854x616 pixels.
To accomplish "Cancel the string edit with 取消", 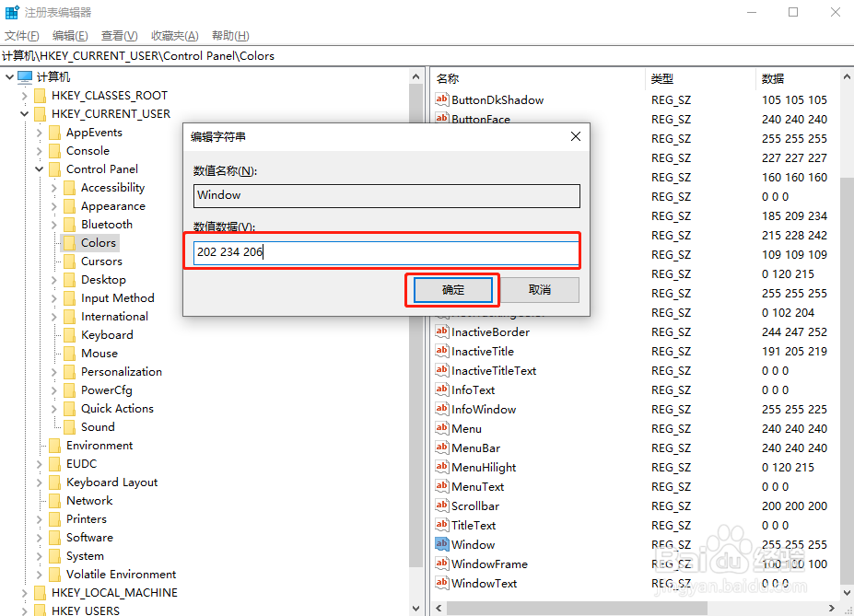I will (x=539, y=289).
